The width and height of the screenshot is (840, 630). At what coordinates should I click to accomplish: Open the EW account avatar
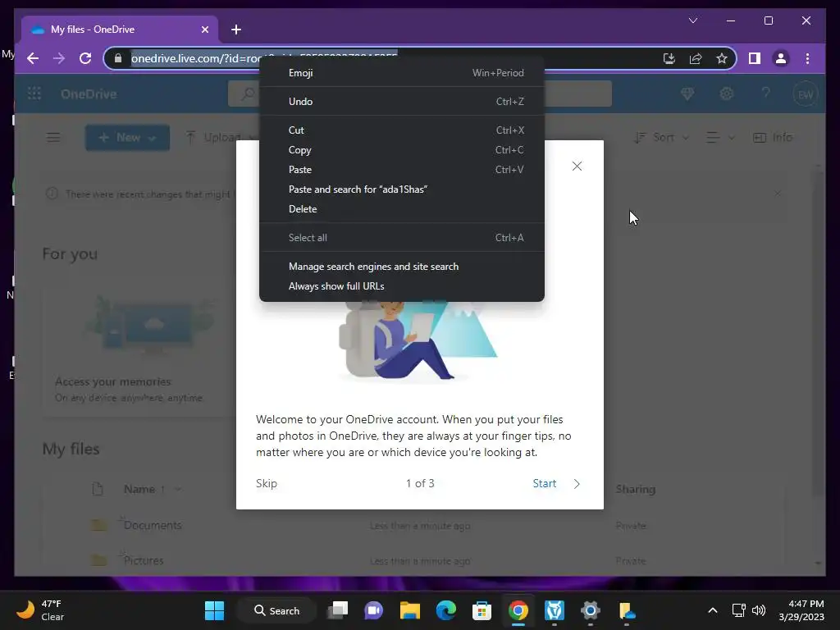point(806,94)
